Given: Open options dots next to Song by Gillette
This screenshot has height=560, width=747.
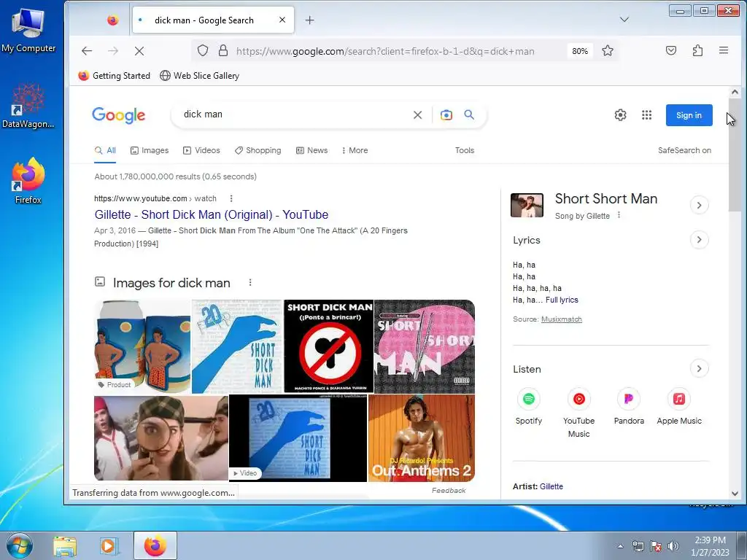Looking at the screenshot, I should (619, 215).
